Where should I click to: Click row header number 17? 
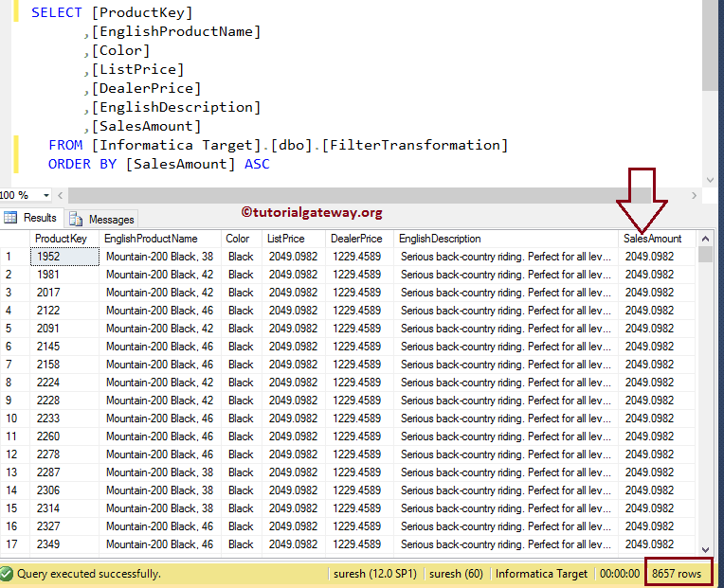pos(15,544)
